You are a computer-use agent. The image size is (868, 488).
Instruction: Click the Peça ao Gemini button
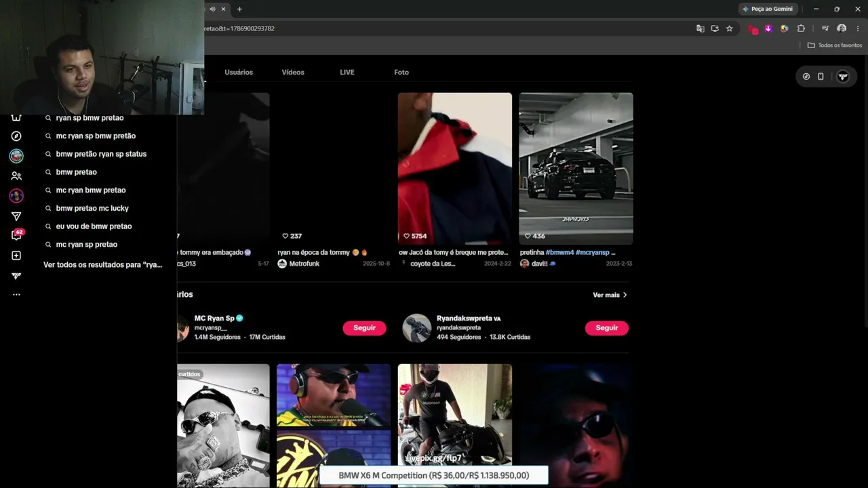[768, 9]
